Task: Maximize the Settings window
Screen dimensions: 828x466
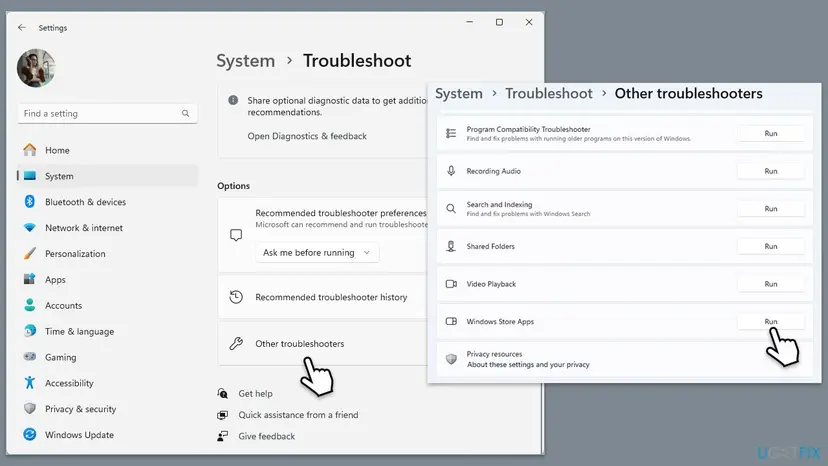Action: tap(499, 22)
